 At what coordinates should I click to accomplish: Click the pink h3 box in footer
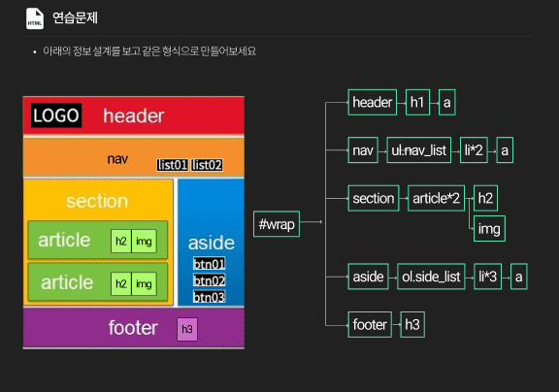(x=187, y=329)
